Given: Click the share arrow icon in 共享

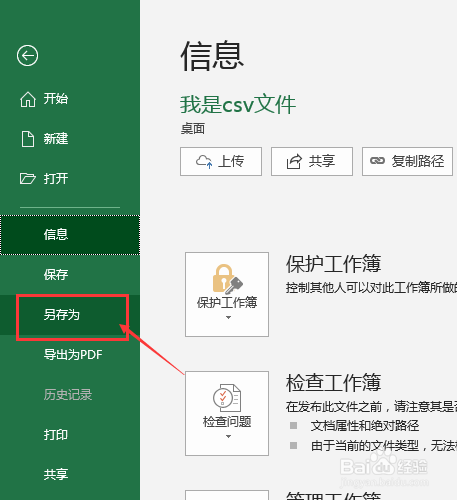Looking at the screenshot, I should [294, 162].
